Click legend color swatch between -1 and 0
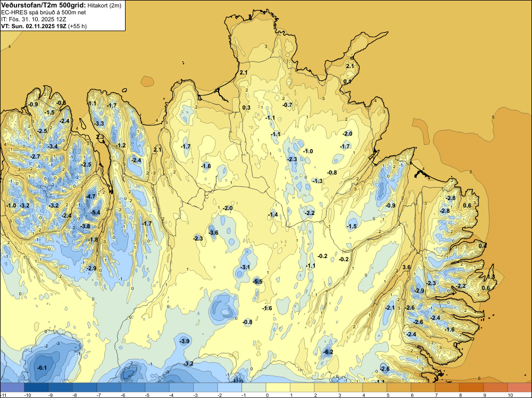The height and width of the screenshot is (398, 532). (x=254, y=387)
